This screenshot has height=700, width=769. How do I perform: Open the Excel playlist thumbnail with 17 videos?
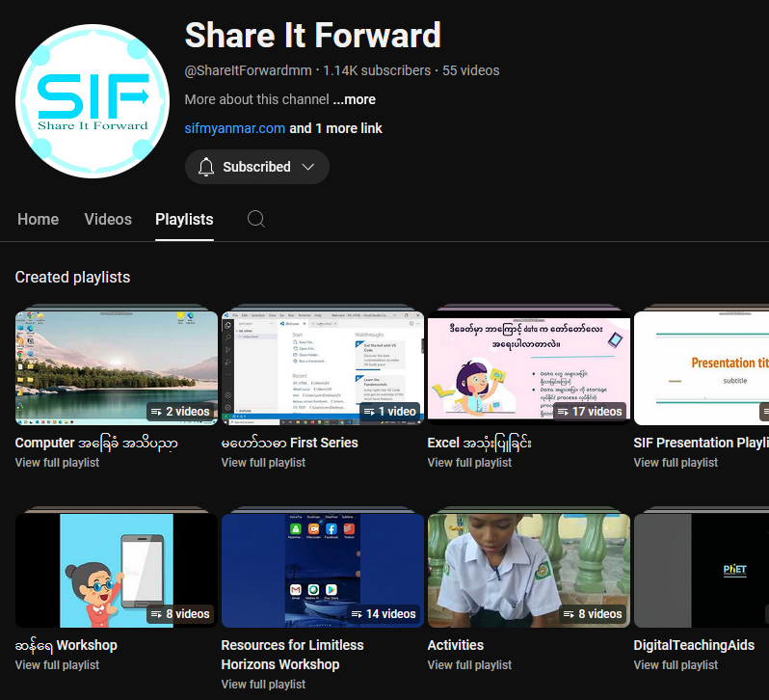click(529, 368)
